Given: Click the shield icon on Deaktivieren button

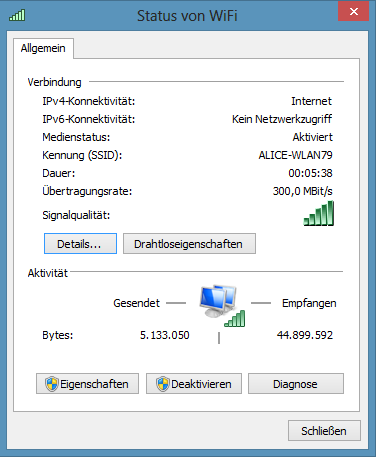Looking at the screenshot, I should point(163,384).
